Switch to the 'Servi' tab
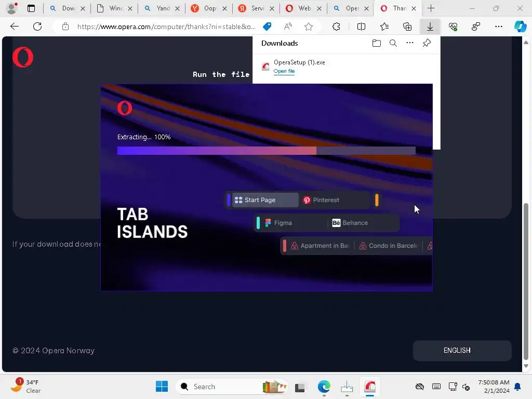 (257, 8)
